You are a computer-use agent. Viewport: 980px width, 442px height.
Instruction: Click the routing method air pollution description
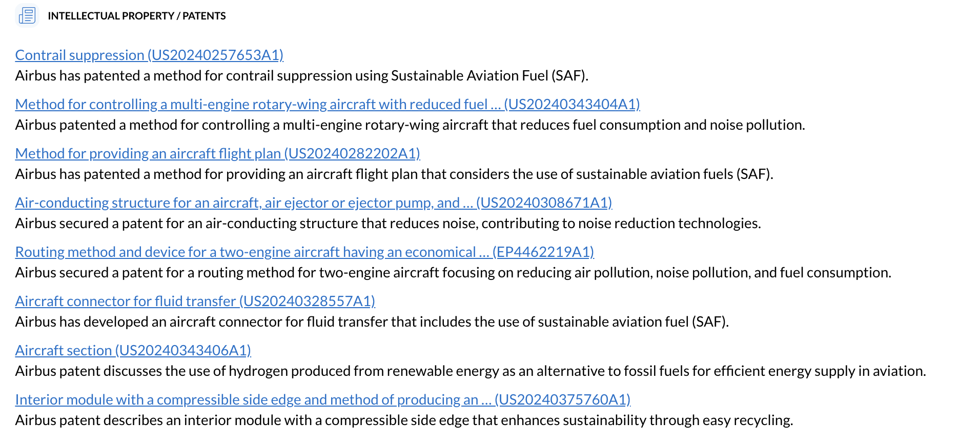coord(453,272)
